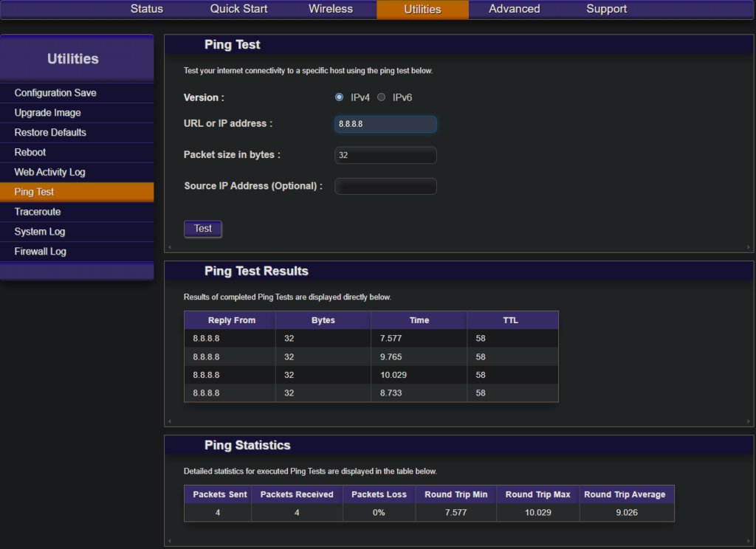Screen dimensions: 756x549
Task: Select the IPv4 radio button
Action: click(x=340, y=97)
